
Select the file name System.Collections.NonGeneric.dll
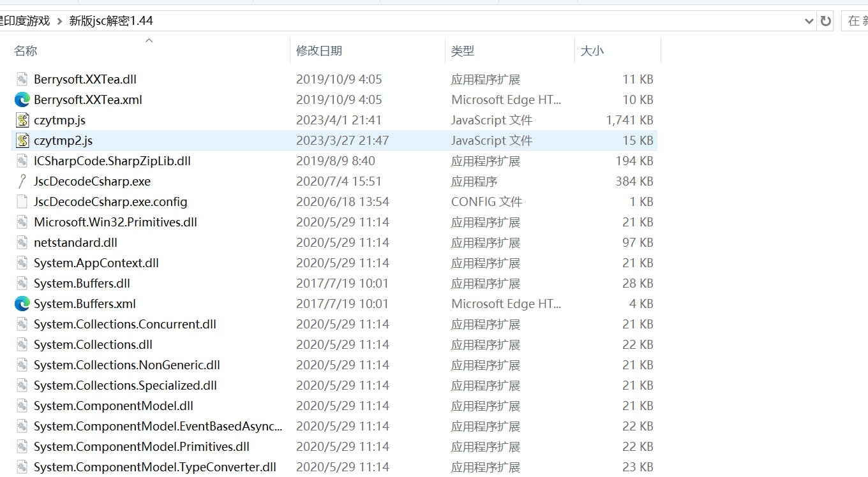point(127,365)
